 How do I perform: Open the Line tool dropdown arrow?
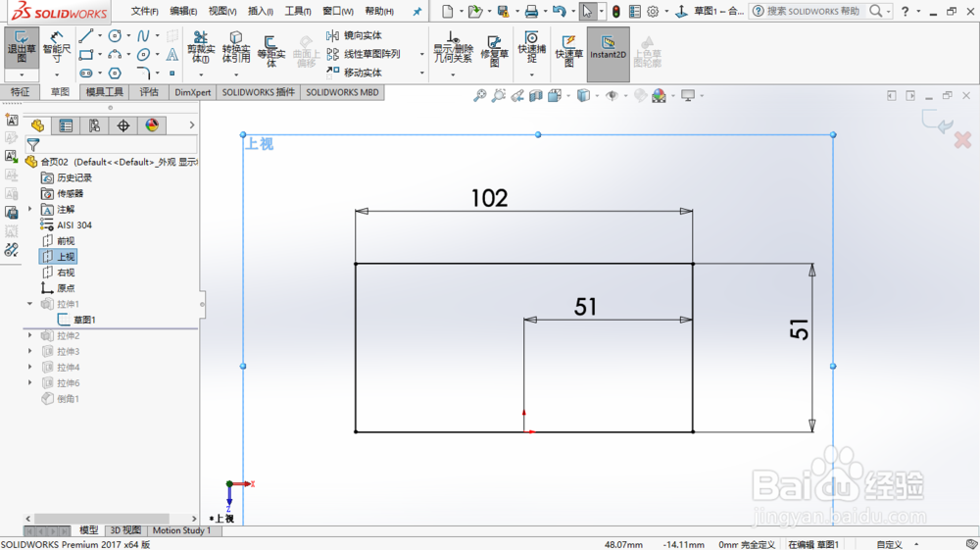click(x=99, y=35)
